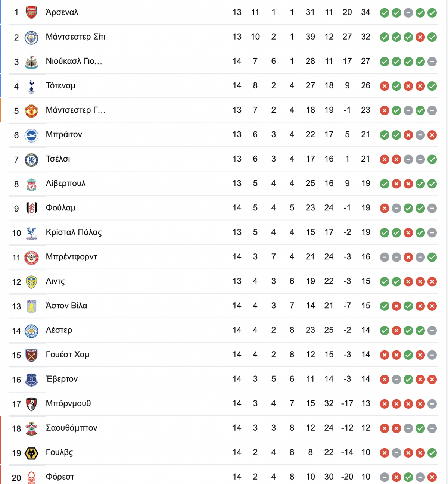Click the Tottenham club crest
The width and height of the screenshot is (448, 484).
tap(31, 87)
